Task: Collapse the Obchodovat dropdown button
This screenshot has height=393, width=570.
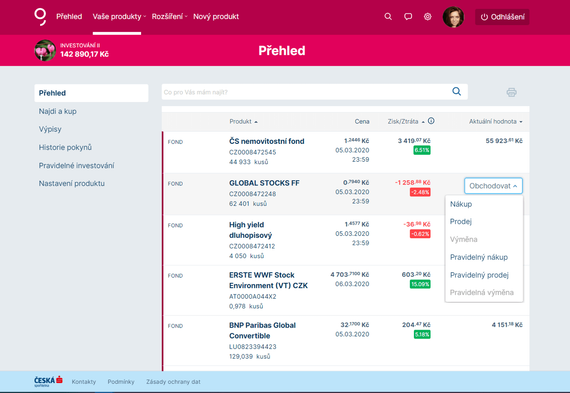Action: (493, 186)
